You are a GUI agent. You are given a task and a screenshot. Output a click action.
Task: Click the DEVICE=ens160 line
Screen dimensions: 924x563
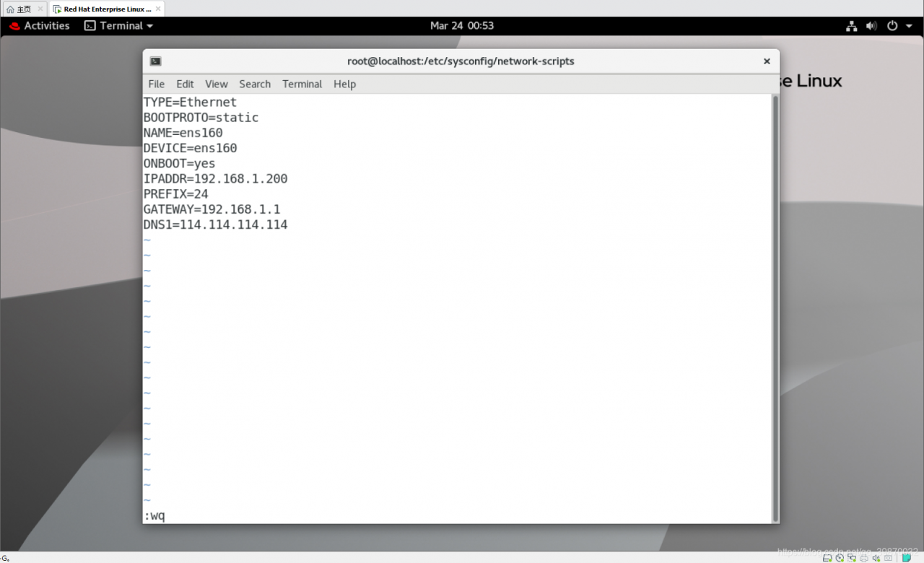pos(191,148)
